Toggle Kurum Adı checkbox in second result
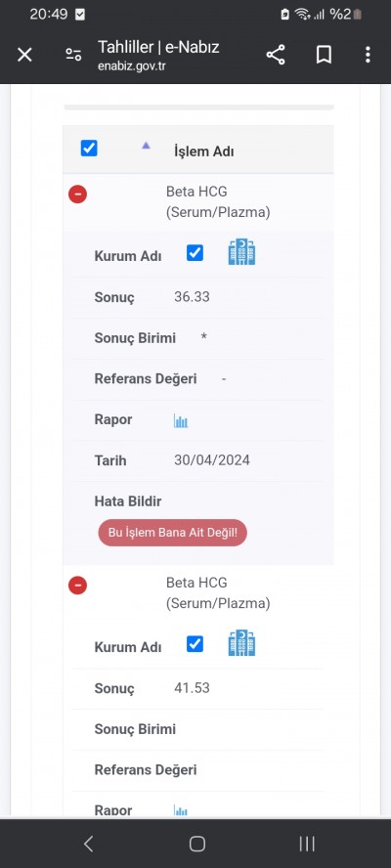The image size is (391, 868). 195,644
